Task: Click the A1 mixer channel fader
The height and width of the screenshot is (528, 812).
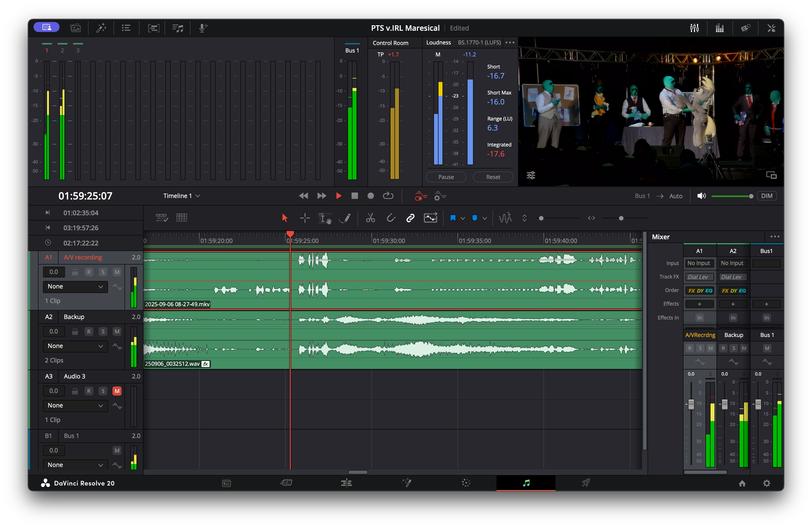Action: tap(691, 404)
